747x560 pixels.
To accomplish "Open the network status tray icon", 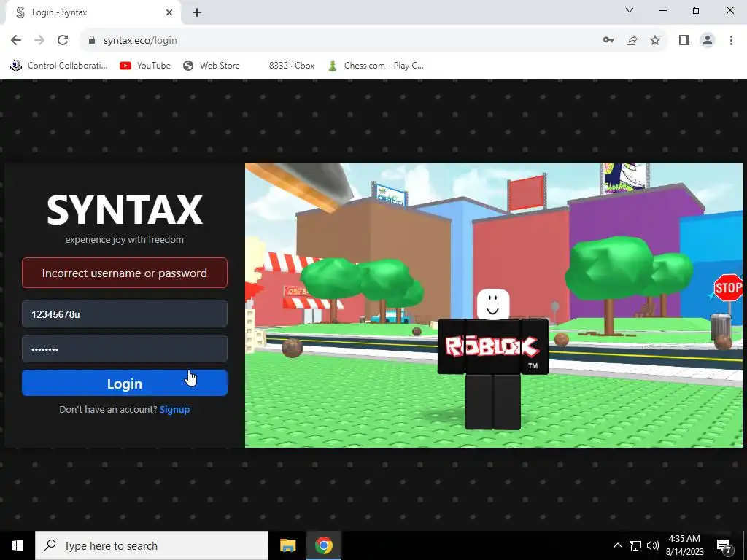I will coord(635,545).
